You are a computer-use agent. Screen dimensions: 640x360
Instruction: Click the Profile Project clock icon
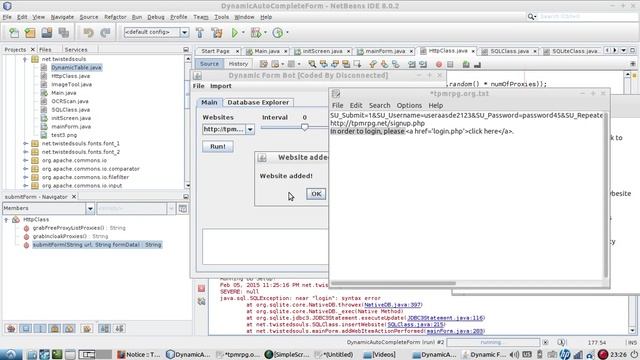pyautogui.click(x=278, y=33)
